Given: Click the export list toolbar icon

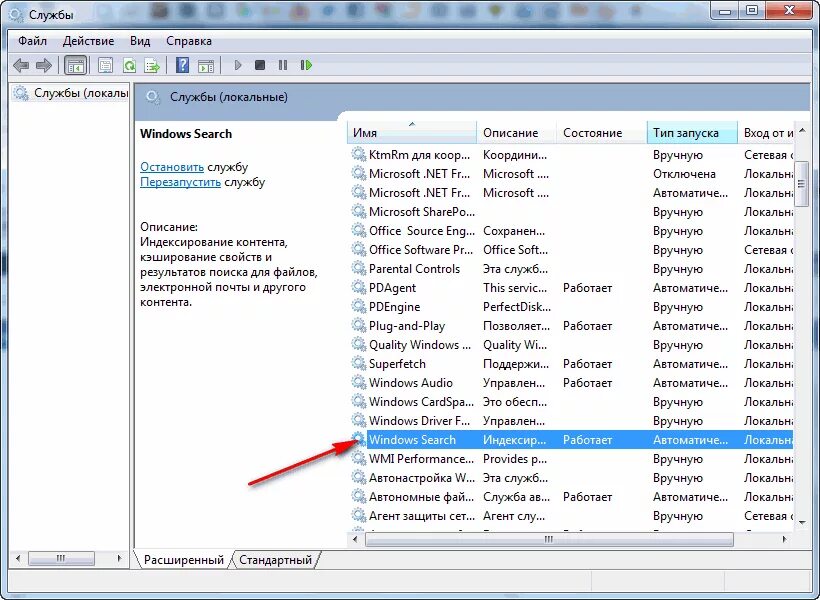Looking at the screenshot, I should [150, 64].
